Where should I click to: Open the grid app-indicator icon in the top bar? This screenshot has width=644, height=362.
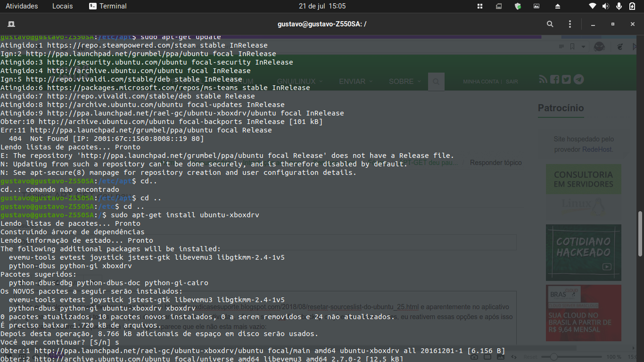point(480,6)
